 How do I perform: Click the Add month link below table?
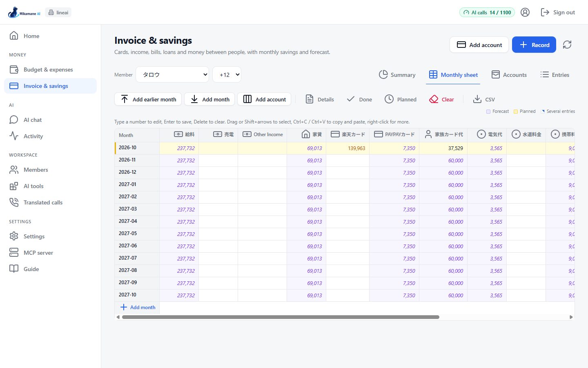click(138, 307)
